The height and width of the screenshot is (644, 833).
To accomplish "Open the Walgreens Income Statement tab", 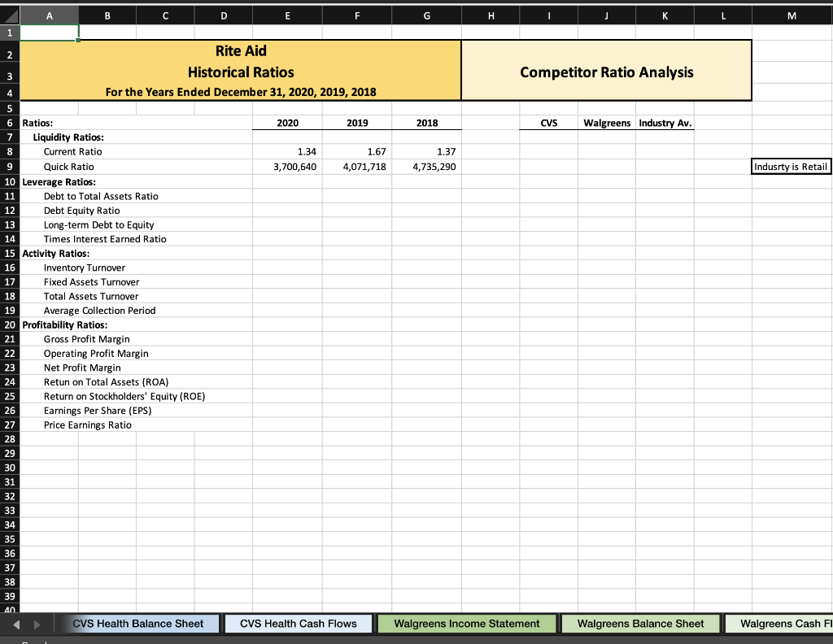I will (x=466, y=623).
